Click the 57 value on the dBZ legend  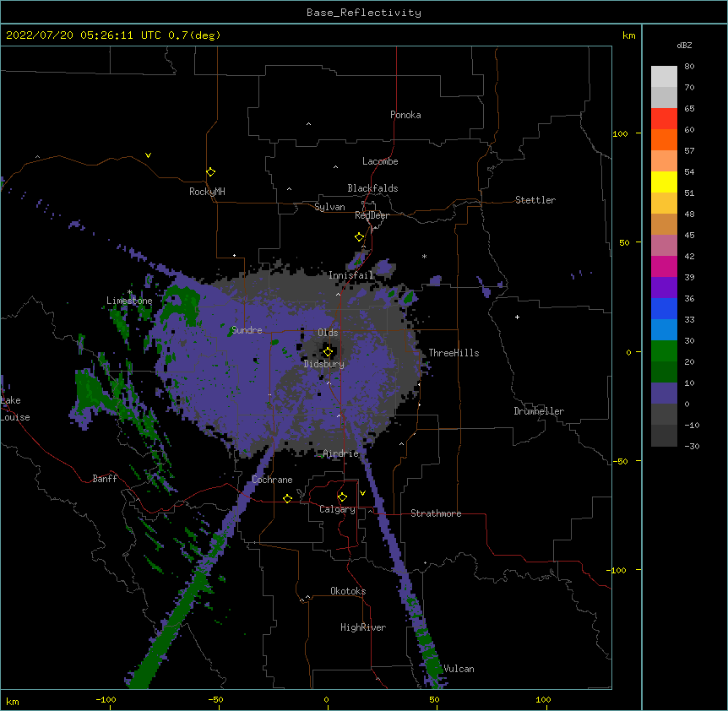(689, 151)
